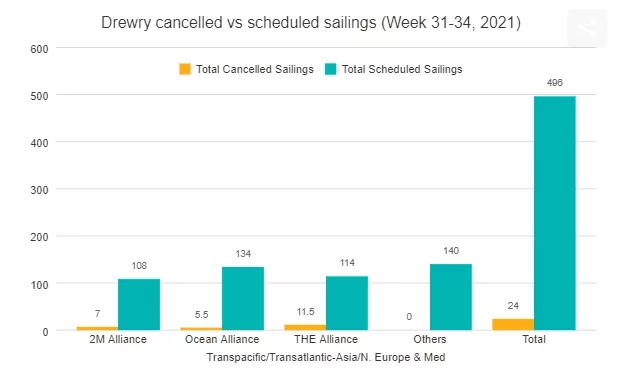The image size is (624, 381).
Task: Toggle the Total Scheduled Sailings legend entry
Action: click(394, 69)
